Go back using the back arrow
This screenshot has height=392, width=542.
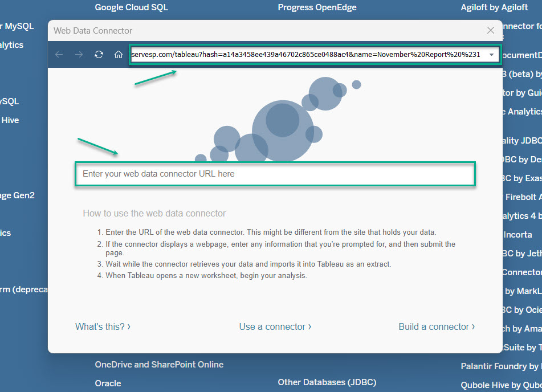[59, 54]
